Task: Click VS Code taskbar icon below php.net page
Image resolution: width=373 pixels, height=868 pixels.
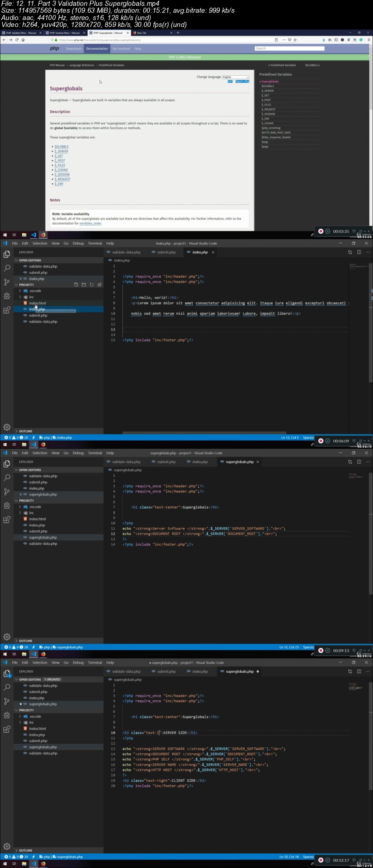Action: pos(34,235)
